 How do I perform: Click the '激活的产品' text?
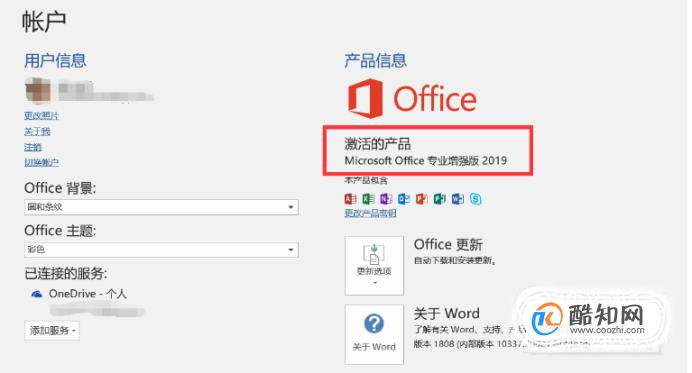pyautogui.click(x=378, y=144)
